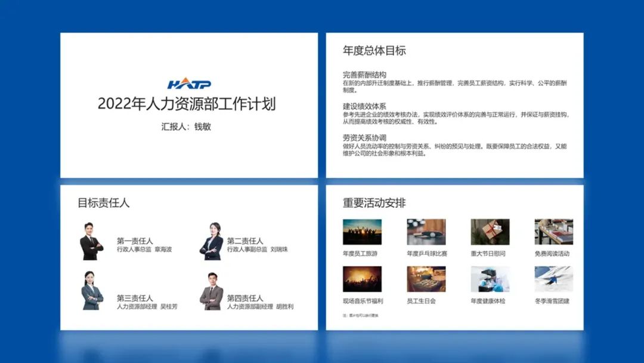The height and width of the screenshot is (363, 644).
Task: Click the caption 现场音乐节福利
Action: click(x=363, y=301)
